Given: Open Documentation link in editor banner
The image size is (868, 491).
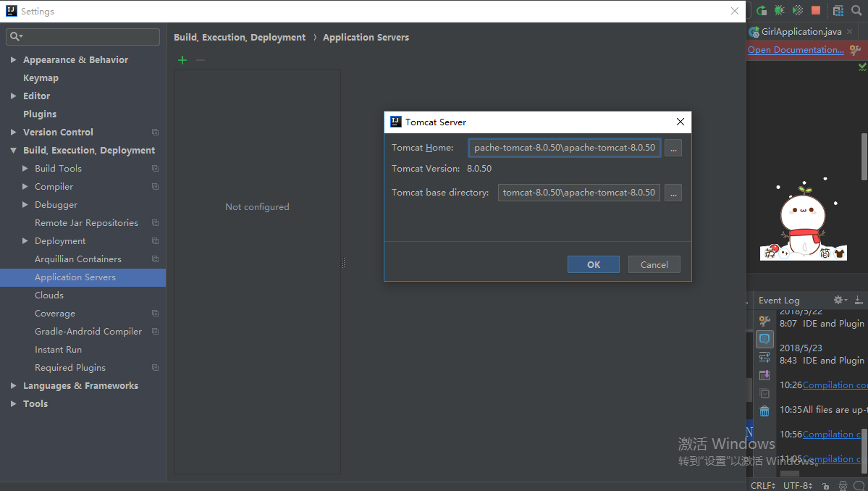Looking at the screenshot, I should click(x=796, y=50).
